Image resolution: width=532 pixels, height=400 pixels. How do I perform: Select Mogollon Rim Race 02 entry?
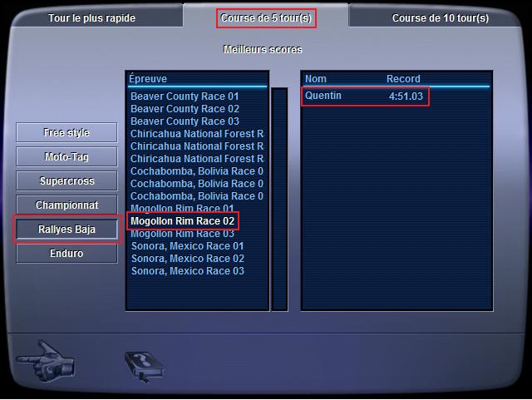[183, 221]
